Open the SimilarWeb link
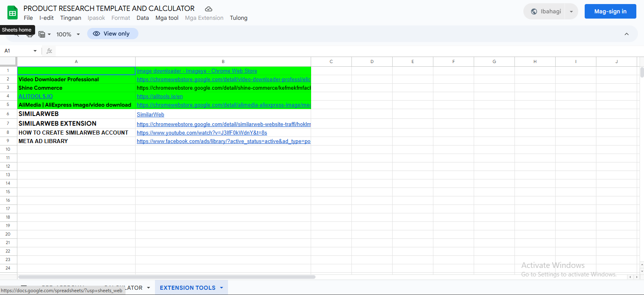This screenshot has width=644, height=295. click(x=151, y=114)
